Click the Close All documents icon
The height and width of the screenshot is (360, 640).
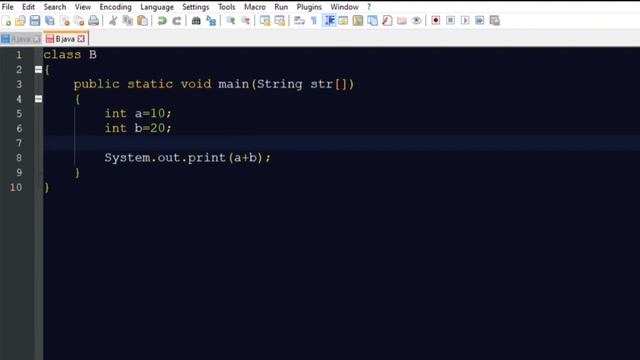[x=79, y=20]
